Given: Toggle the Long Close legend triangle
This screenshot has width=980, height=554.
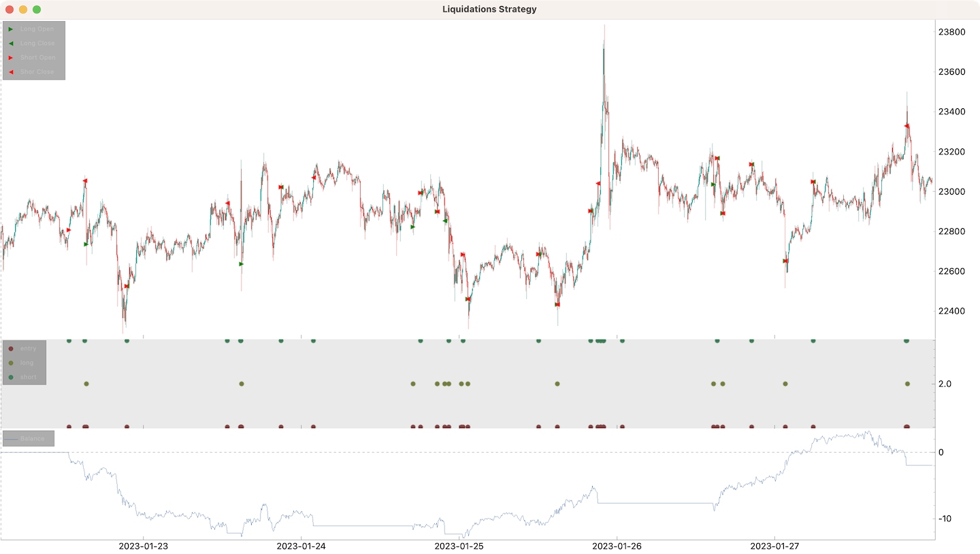Looking at the screenshot, I should click(11, 44).
